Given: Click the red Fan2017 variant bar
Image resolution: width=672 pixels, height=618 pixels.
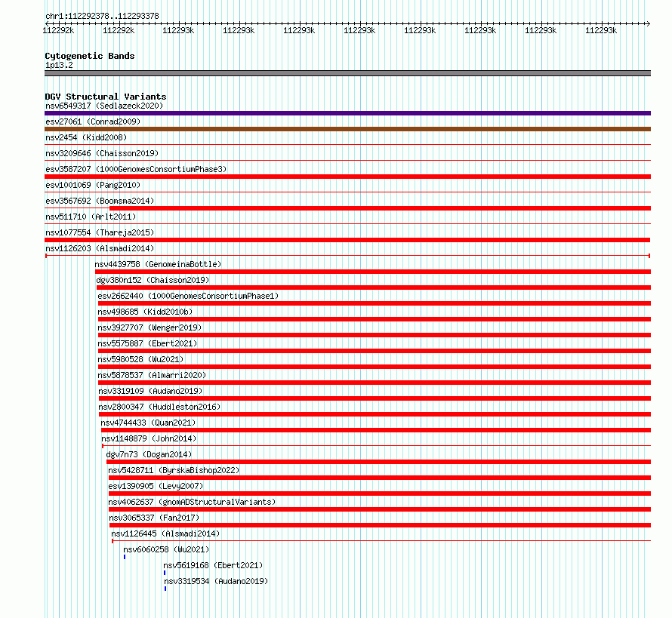Looking at the screenshot, I should (x=380, y=525).
